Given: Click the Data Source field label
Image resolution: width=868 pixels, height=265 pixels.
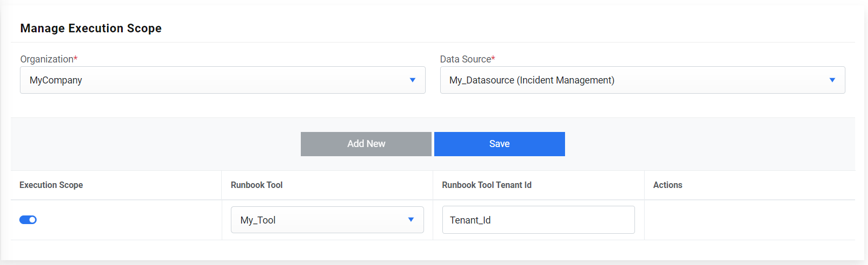Looking at the screenshot, I should pos(465,59).
